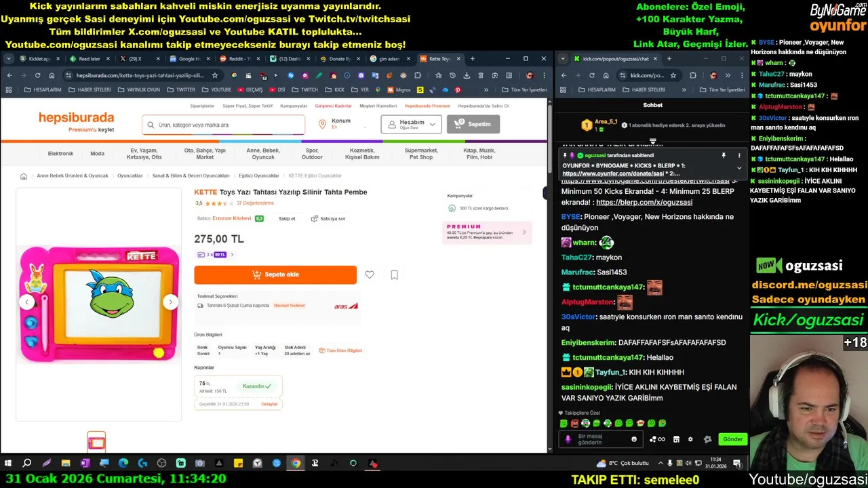Viewport: 868px width, 488px height.
Task: Click the Sepete ekle button
Action: (x=275, y=274)
